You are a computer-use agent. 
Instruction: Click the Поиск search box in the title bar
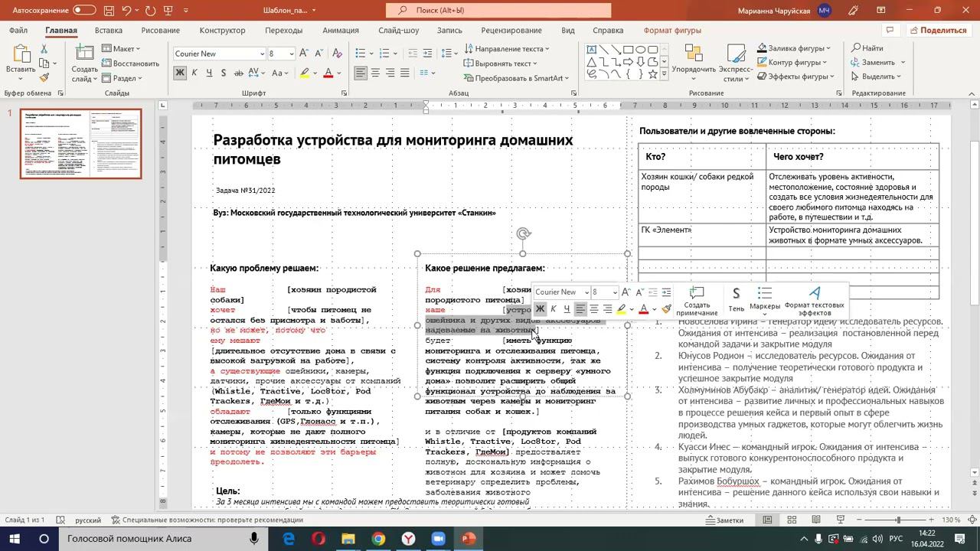(498, 10)
